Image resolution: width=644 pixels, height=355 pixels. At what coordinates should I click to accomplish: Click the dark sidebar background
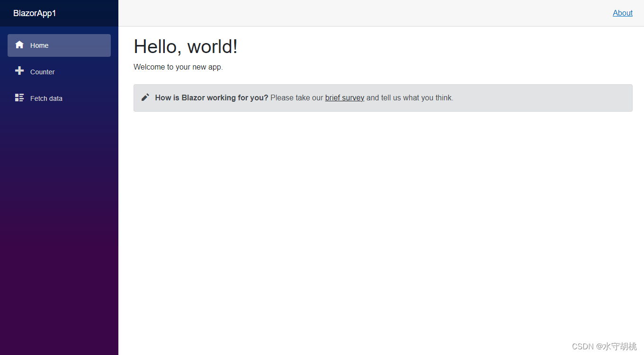[59, 213]
